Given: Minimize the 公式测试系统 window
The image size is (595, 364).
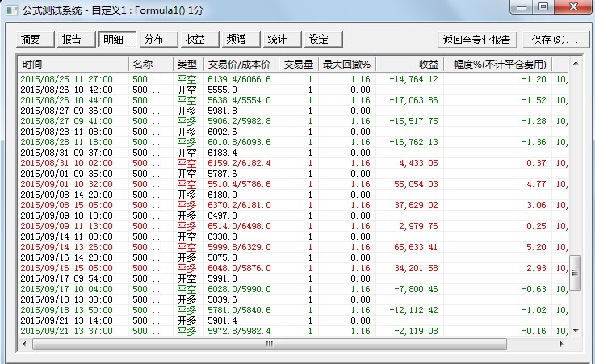Looking at the screenshot, I should click(x=522, y=6).
